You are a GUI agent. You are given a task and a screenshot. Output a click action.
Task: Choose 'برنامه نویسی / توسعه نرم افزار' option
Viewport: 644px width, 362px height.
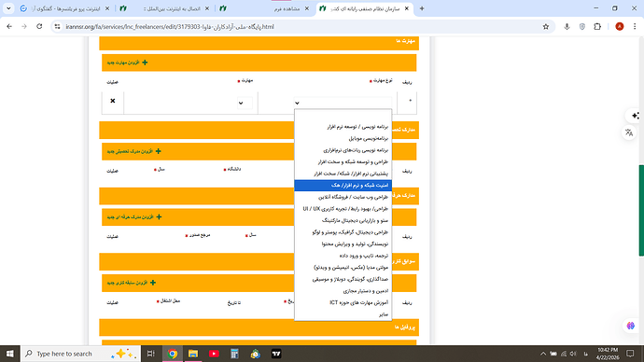click(343, 127)
